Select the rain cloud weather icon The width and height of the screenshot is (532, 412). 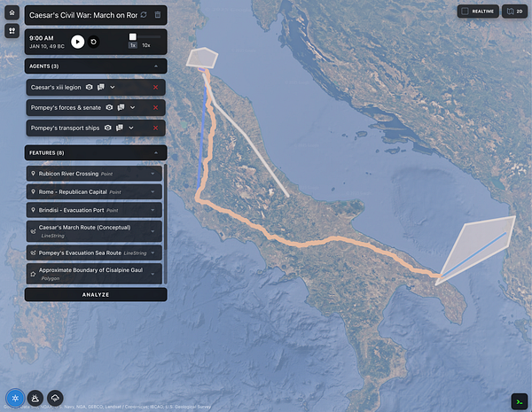coord(55,398)
